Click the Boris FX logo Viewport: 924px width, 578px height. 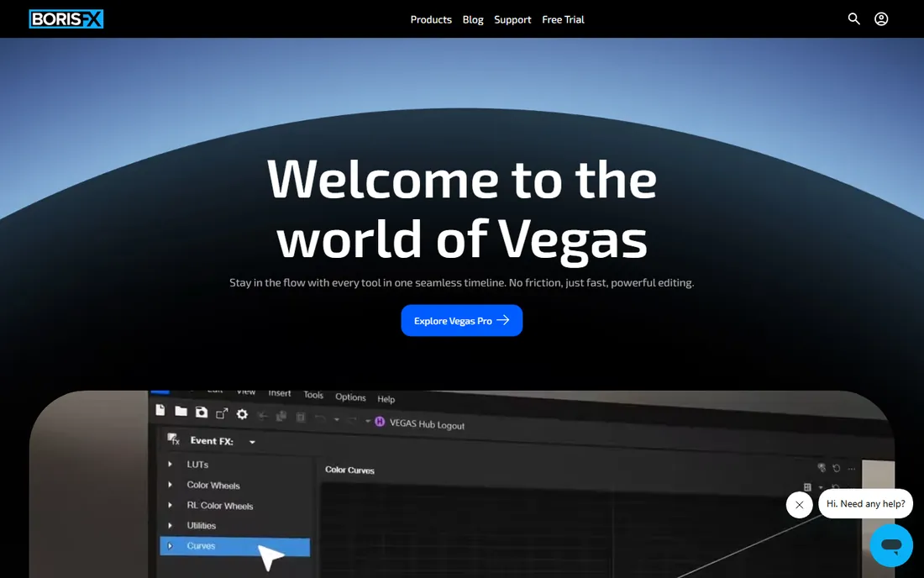pos(66,18)
